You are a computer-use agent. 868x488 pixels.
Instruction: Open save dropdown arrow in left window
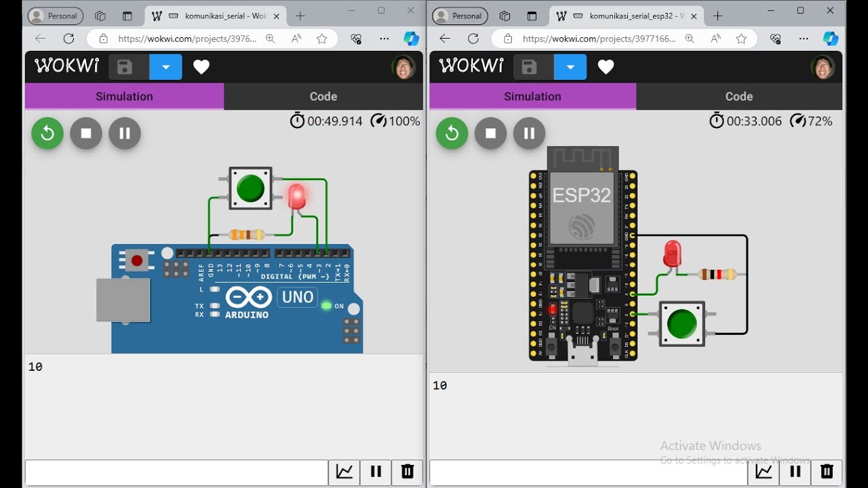[166, 67]
